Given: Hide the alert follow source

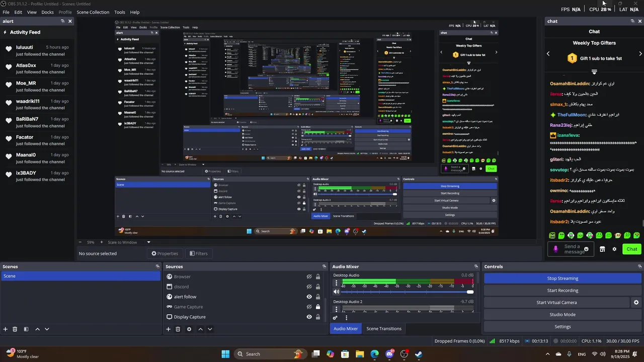Looking at the screenshot, I should 309,297.
